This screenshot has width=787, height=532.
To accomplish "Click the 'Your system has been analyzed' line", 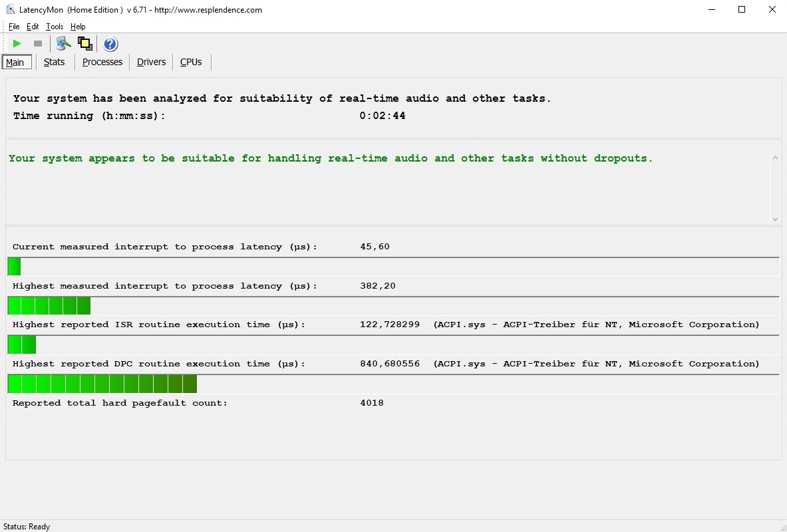I will click(x=282, y=98).
